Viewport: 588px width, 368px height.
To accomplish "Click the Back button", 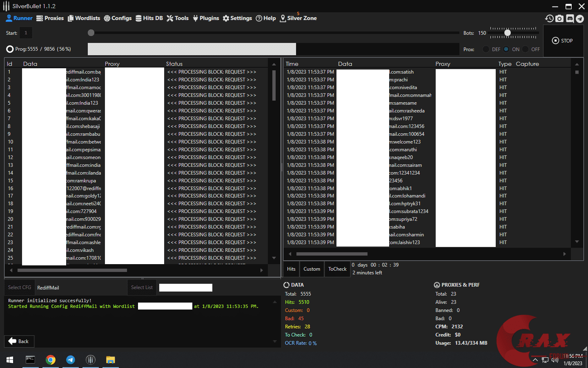I will (x=19, y=341).
